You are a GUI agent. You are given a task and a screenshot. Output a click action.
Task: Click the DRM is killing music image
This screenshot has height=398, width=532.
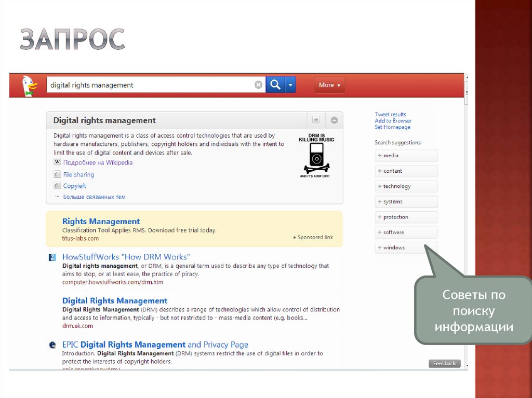pos(316,156)
